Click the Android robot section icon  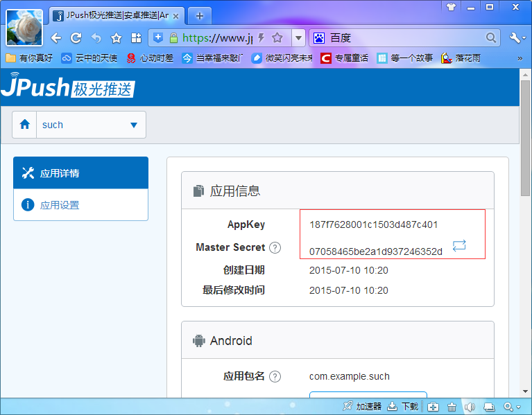199,340
